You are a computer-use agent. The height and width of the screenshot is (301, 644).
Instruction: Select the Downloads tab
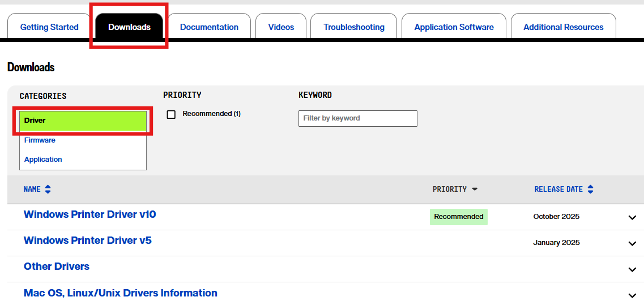click(129, 27)
